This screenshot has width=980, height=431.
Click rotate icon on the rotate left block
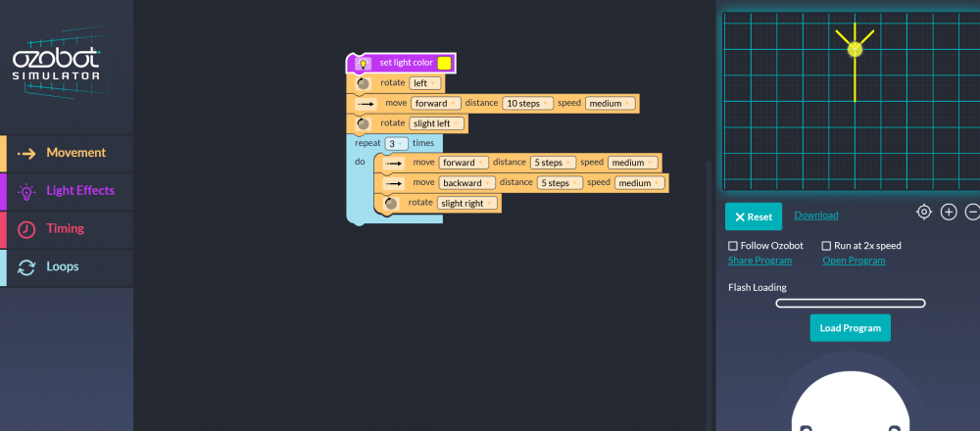pos(364,83)
